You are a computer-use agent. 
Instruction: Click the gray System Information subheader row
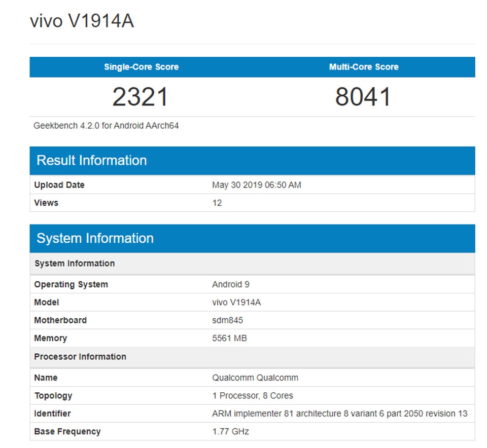(x=252, y=264)
